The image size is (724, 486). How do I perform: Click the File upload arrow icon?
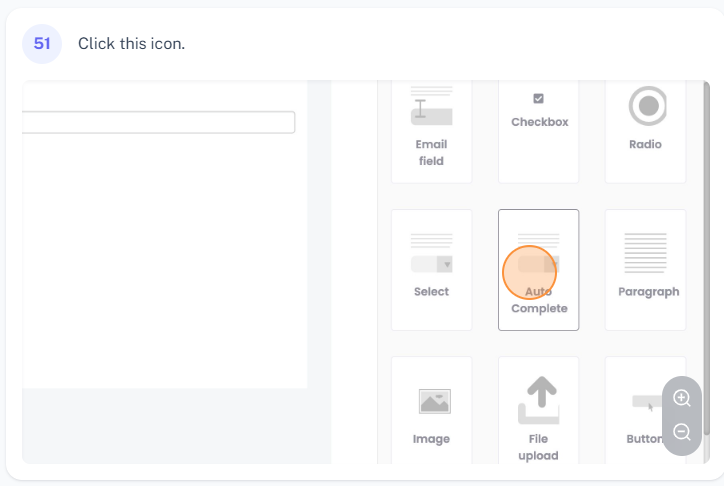click(538, 400)
